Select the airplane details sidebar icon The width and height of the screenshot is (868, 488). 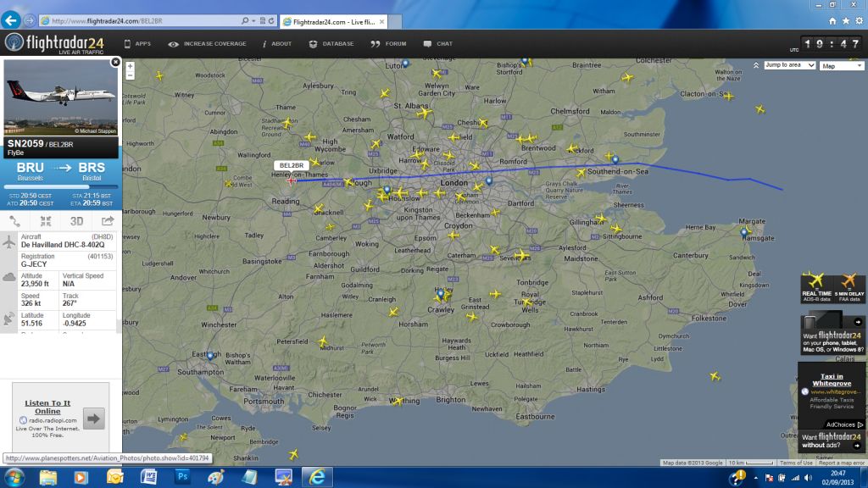(8, 241)
